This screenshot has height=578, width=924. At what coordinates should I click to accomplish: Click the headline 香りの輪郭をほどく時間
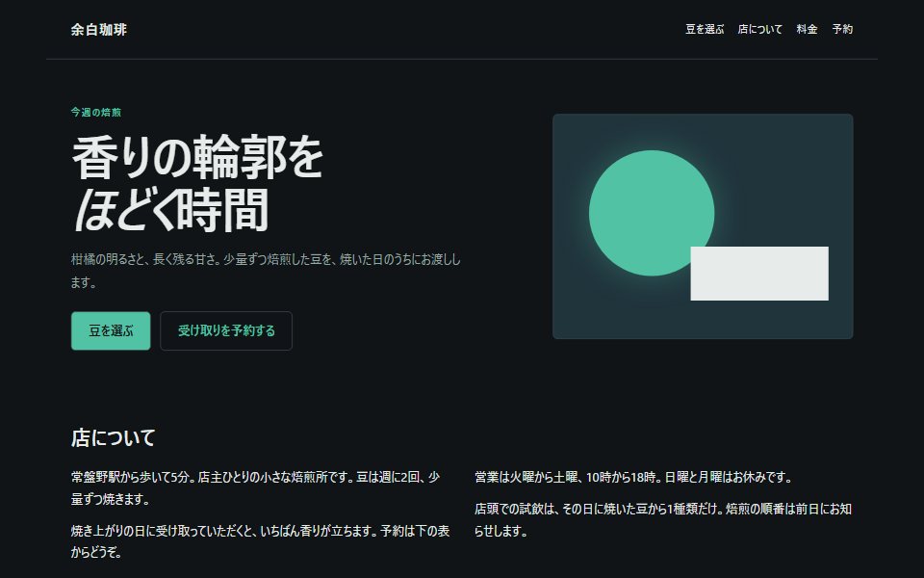(197, 183)
